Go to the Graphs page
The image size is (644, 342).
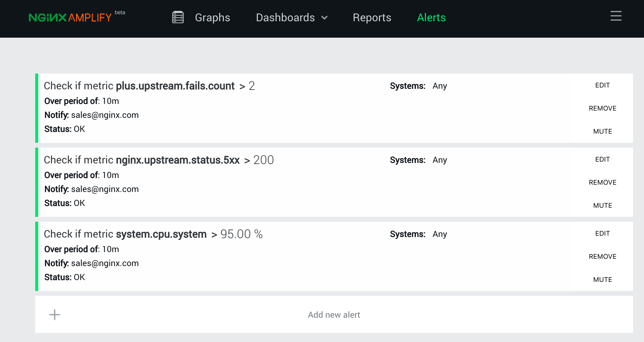point(212,18)
